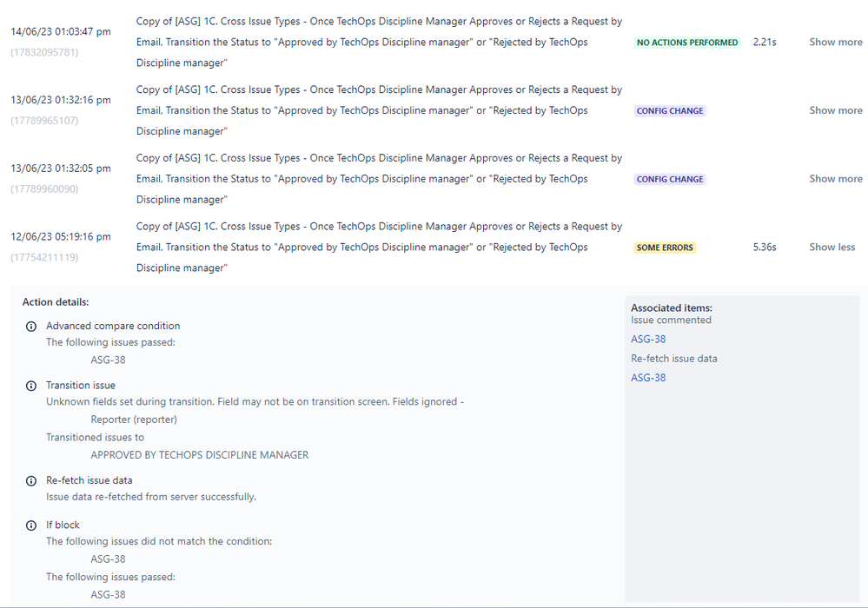Click ASG-38 that did not match the condition

108,558
